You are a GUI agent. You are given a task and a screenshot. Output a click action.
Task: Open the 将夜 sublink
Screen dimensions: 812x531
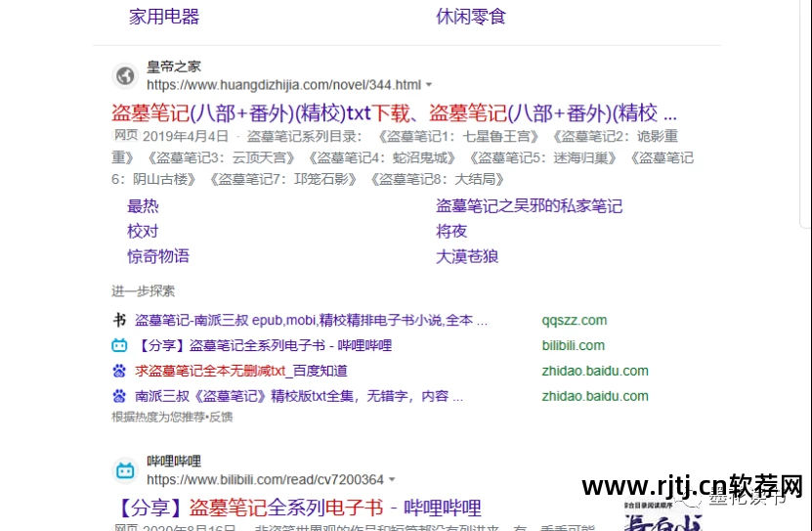[451, 231]
